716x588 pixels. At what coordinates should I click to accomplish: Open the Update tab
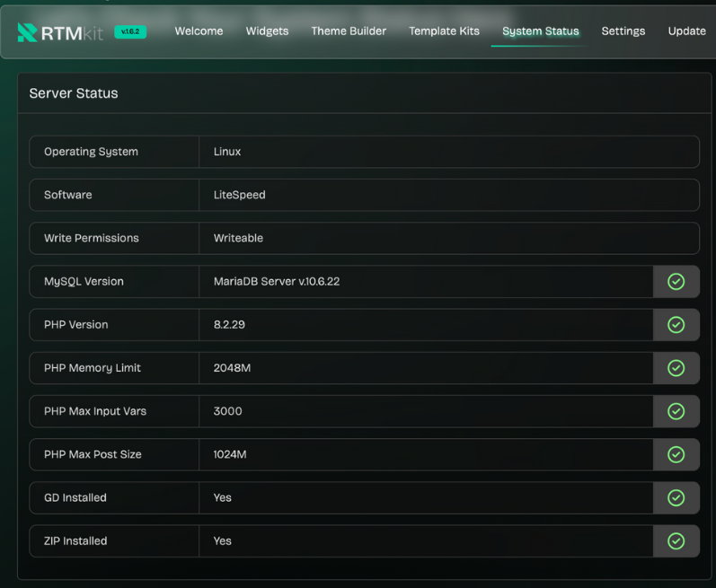click(x=686, y=31)
